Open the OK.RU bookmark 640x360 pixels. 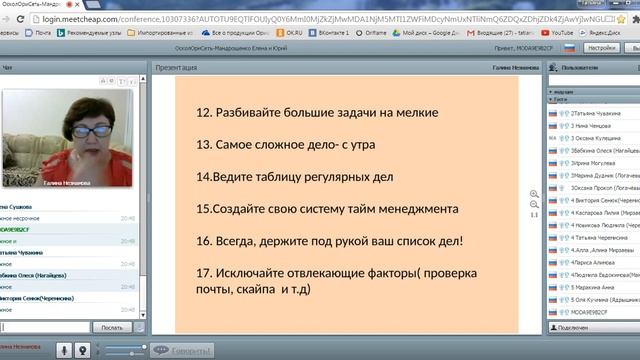[289, 33]
